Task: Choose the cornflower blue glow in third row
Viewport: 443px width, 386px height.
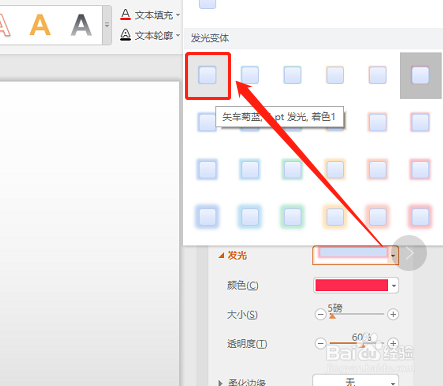Action: pos(207,170)
